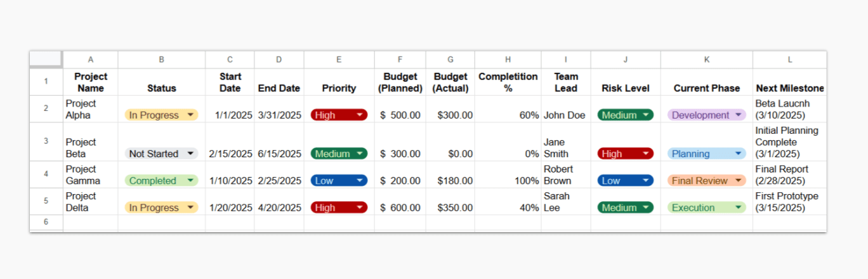The height and width of the screenshot is (279, 868).
Task: Click the Completition % header cell
Action: (508, 82)
